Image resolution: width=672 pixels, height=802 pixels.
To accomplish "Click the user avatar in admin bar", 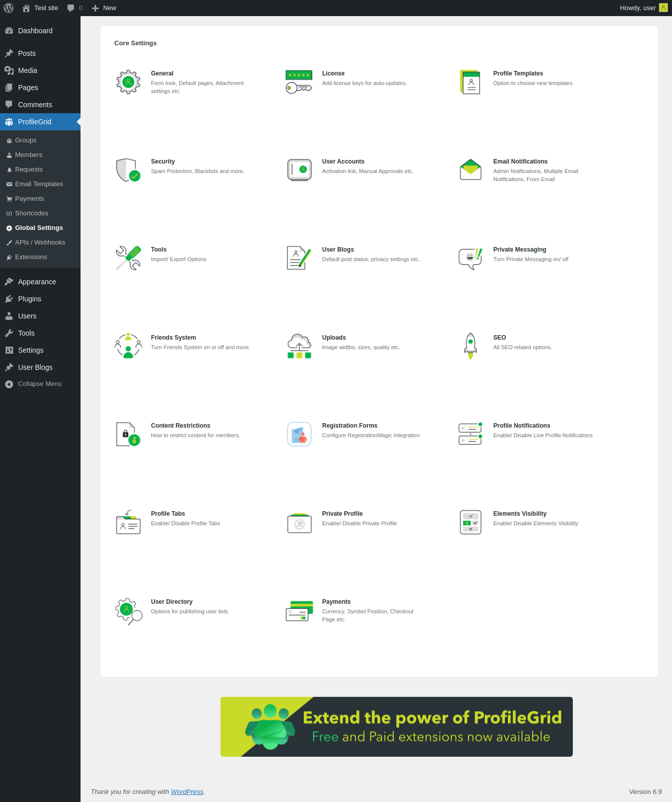I will click(x=663, y=8).
